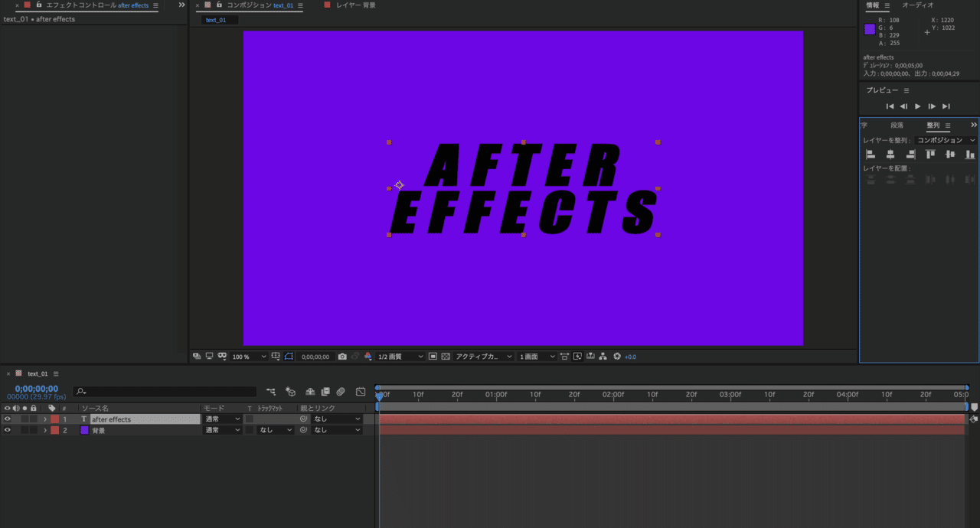
Task: Click the 背景 layer purple color swatch
Action: [x=84, y=430]
